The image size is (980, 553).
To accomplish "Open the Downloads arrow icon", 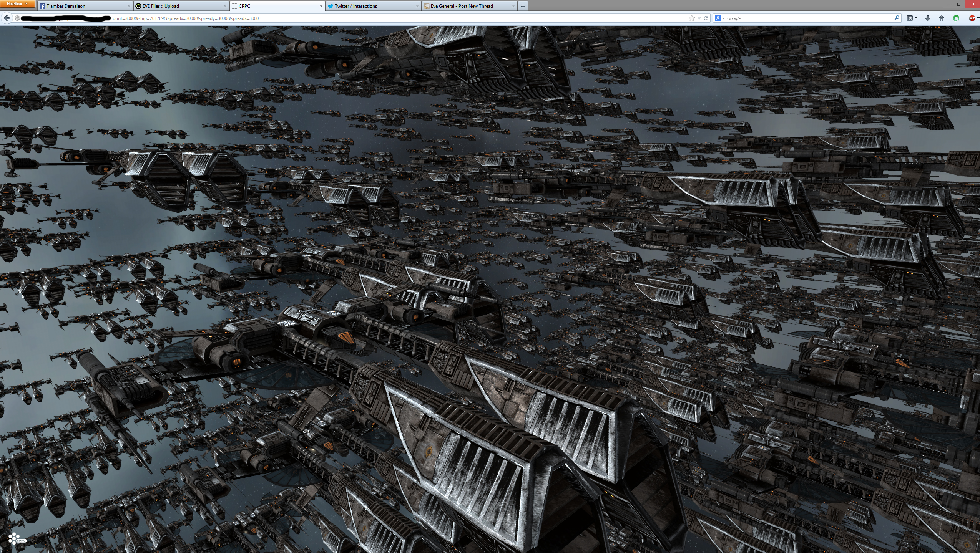I will 927,18.
